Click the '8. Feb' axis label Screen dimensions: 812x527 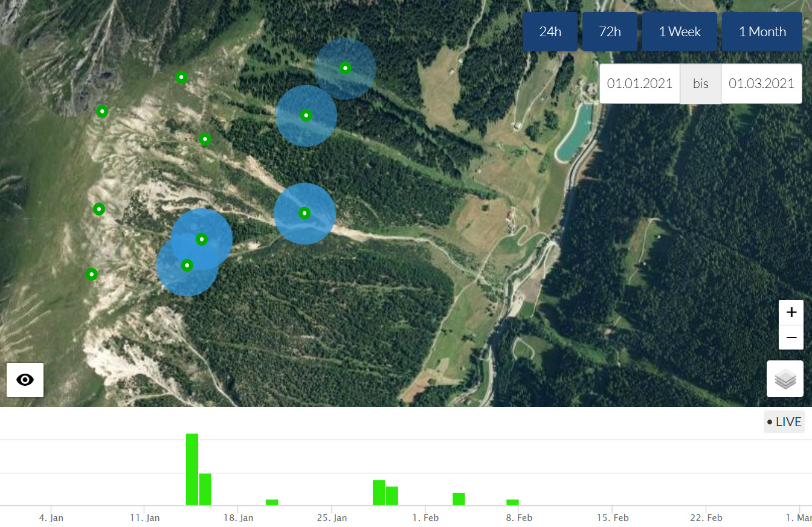(x=519, y=518)
